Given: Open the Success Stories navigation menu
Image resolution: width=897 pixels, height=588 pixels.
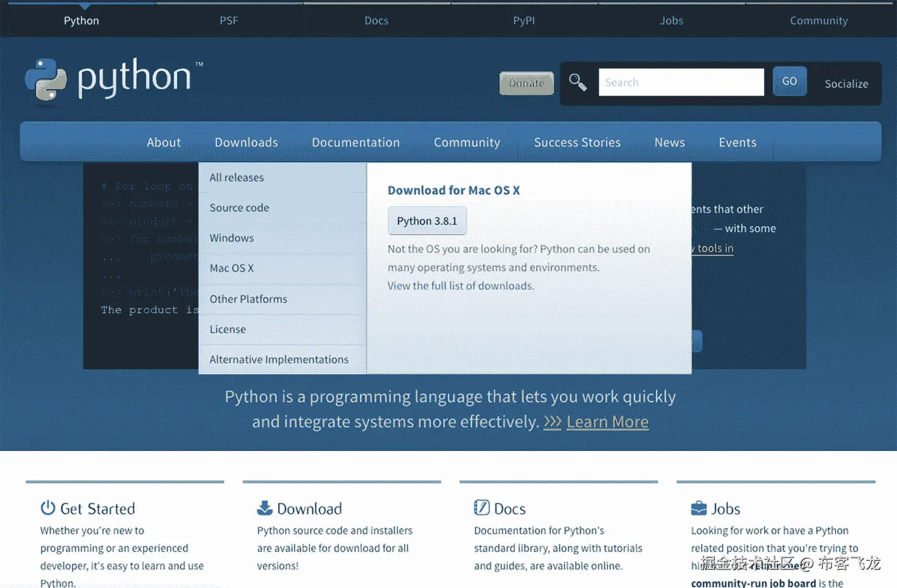Looking at the screenshot, I should click(x=577, y=142).
